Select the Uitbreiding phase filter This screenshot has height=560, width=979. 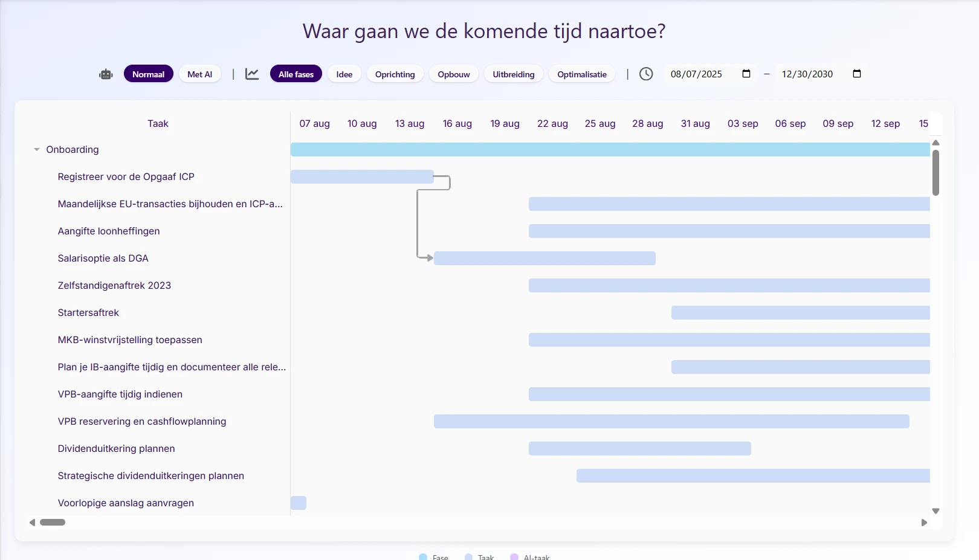[x=513, y=74]
